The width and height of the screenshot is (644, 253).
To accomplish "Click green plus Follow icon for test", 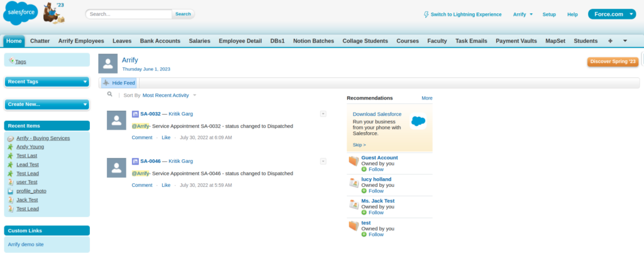I will [364, 235].
